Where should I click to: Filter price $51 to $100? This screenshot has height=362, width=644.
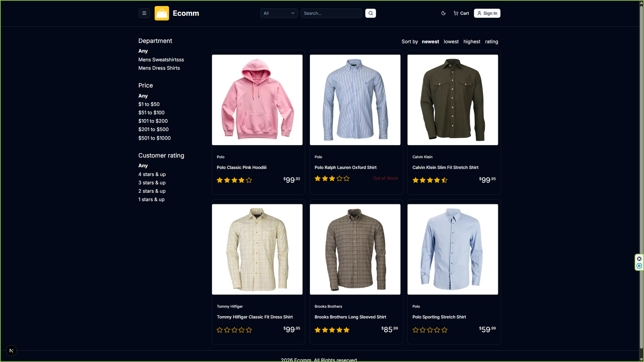tap(151, 113)
